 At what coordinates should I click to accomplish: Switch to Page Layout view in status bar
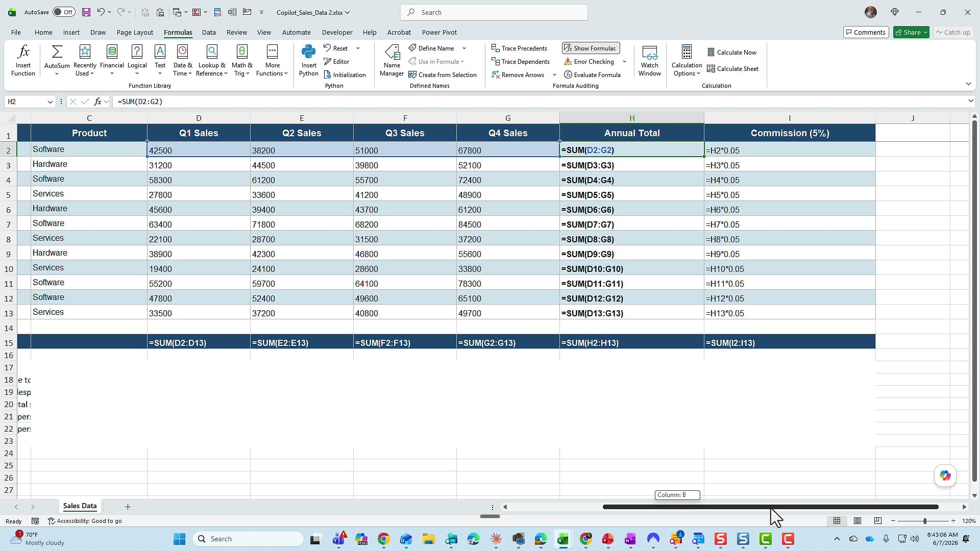click(x=857, y=521)
